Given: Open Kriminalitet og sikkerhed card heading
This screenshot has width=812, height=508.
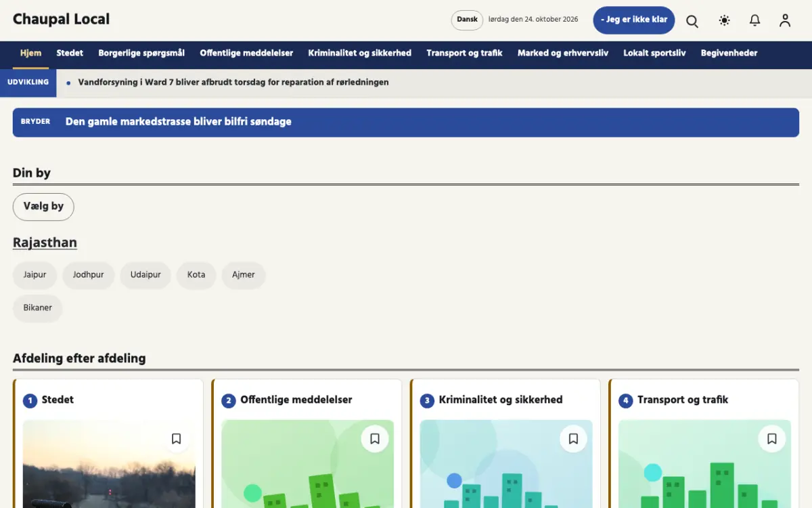Looking at the screenshot, I should tap(501, 400).
